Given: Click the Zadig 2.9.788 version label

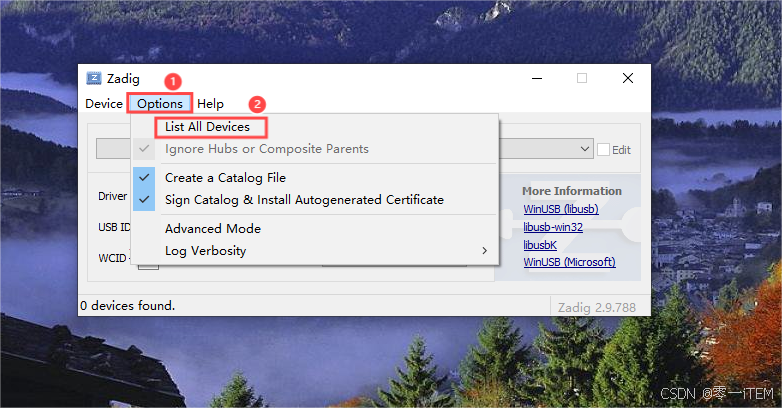Looking at the screenshot, I should pyautogui.click(x=596, y=308).
